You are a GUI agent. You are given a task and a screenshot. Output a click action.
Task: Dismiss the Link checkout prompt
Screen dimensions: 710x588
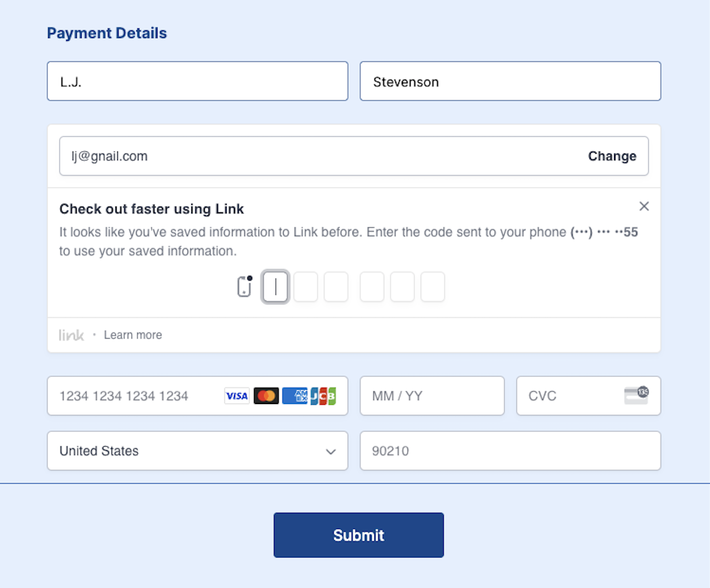[x=644, y=207]
